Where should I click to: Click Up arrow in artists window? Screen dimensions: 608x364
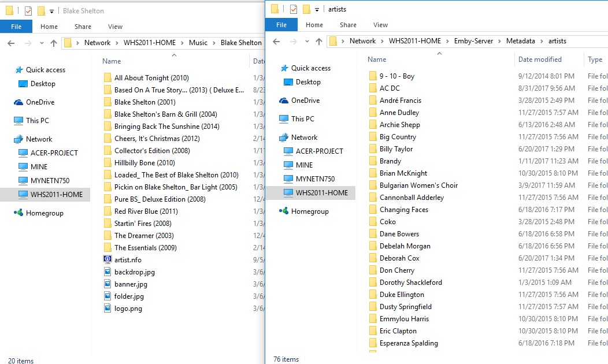pos(318,42)
